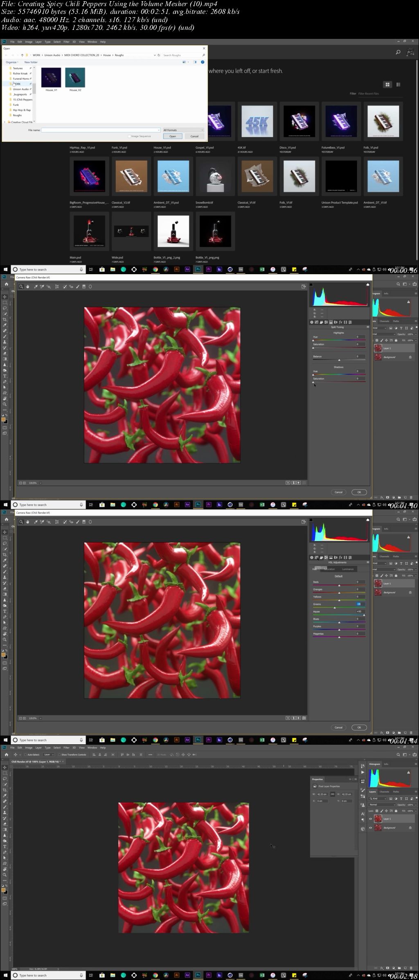Toggle full screen icon in Split Toning Camera Raw
The image size is (419, 980).
pos(304,286)
